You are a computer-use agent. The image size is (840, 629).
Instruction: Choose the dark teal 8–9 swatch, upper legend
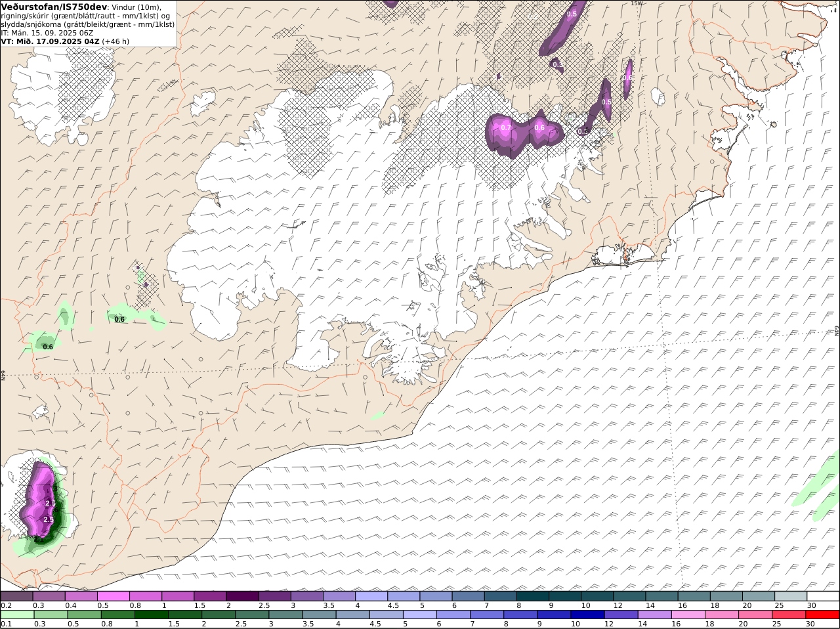[532, 596]
